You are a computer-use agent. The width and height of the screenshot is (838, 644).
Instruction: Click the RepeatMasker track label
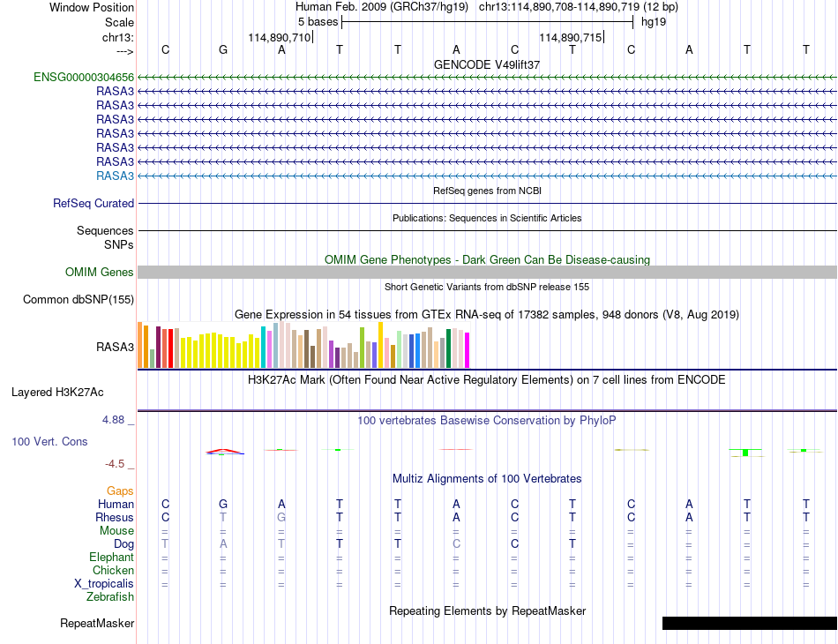pos(97,623)
